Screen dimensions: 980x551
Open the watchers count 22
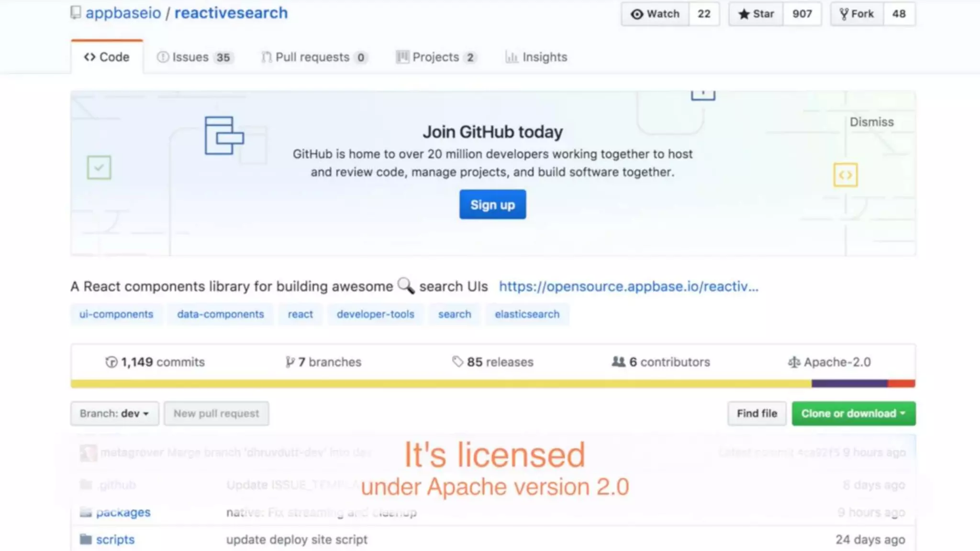point(704,14)
